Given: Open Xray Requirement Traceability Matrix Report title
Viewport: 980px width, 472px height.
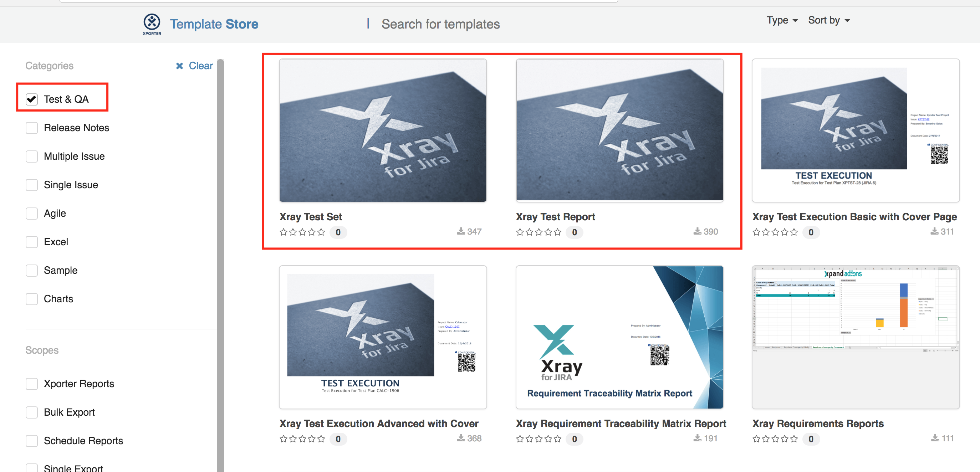Looking at the screenshot, I should click(x=621, y=424).
